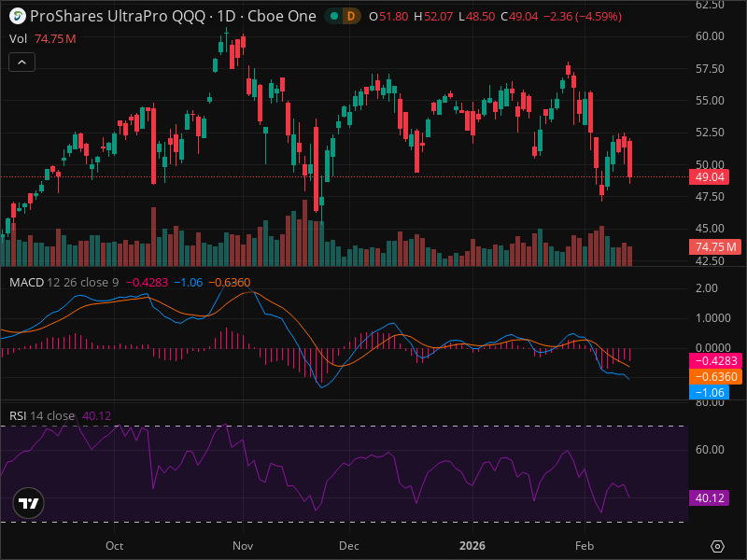Click the volume value 74.75 M in legend
This screenshot has width=747, height=560.
tap(55, 38)
